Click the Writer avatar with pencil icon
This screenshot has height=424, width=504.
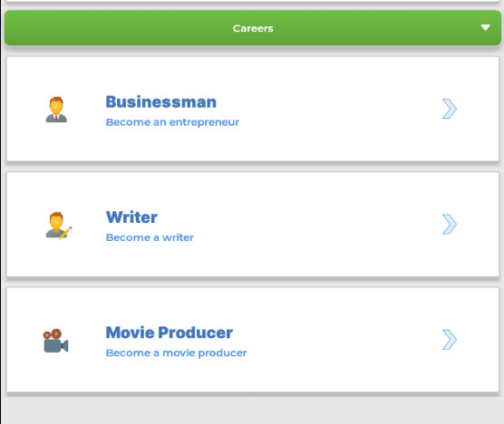tap(59, 226)
